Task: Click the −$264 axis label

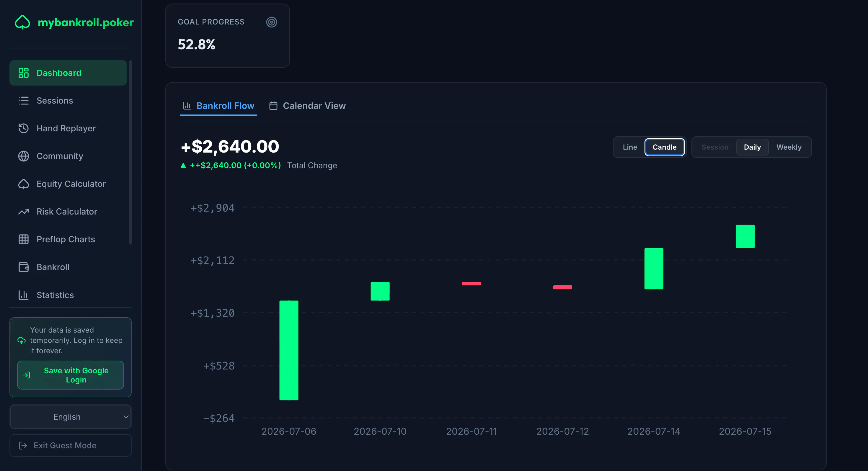Action: tap(219, 418)
